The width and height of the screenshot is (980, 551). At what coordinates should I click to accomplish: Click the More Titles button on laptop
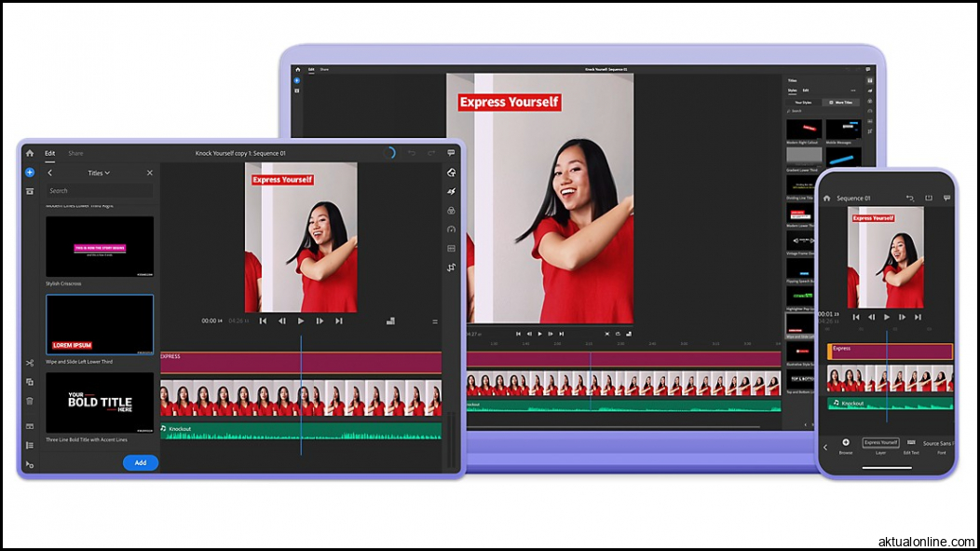pos(844,103)
